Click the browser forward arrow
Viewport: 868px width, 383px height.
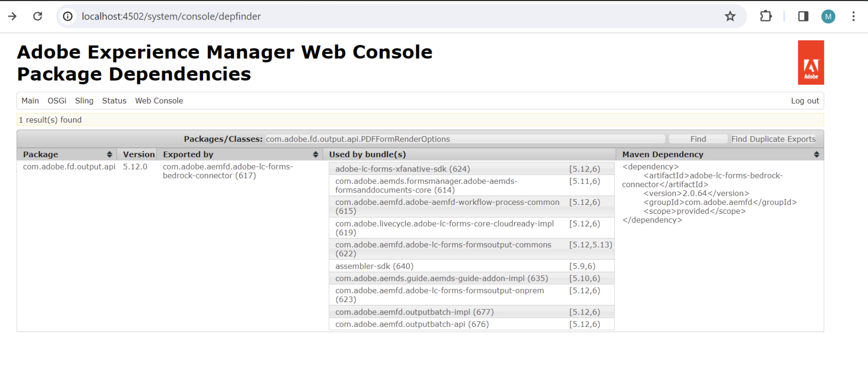(13, 16)
